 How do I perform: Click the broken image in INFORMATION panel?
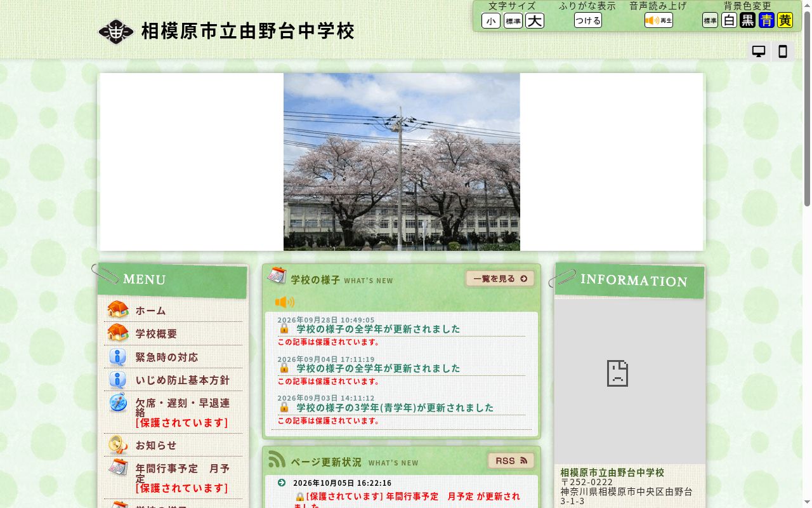coord(630,380)
